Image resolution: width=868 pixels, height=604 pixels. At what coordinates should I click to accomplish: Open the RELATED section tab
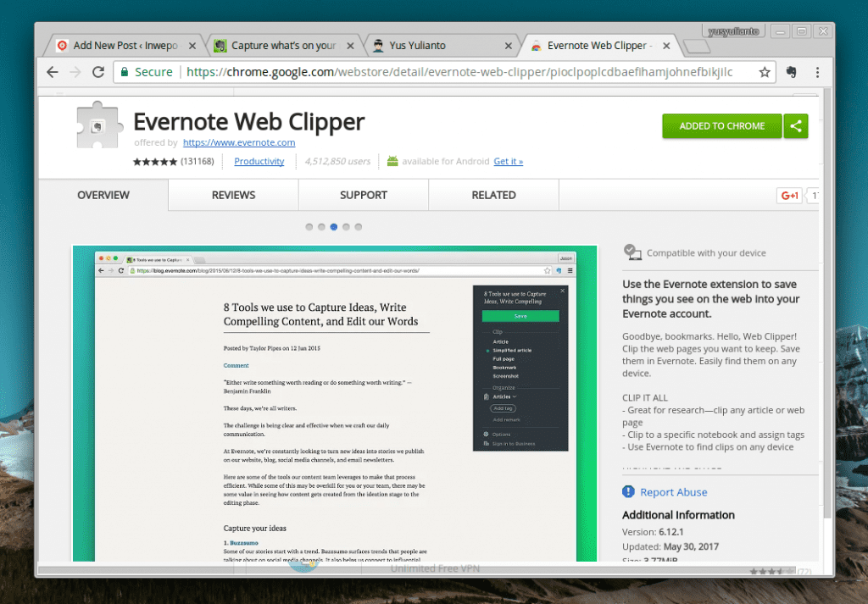pos(493,195)
